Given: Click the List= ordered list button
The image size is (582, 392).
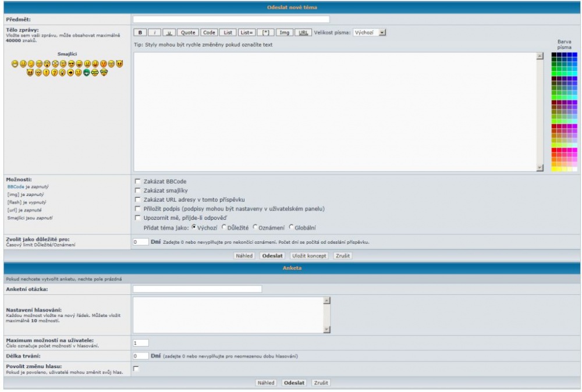Looking at the screenshot, I should click(x=246, y=33).
